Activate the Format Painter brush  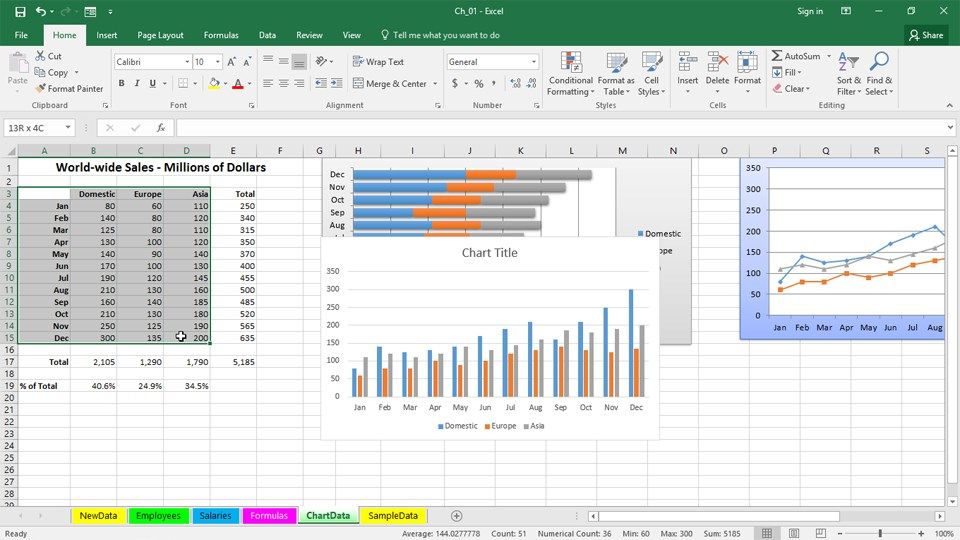pyautogui.click(x=69, y=89)
